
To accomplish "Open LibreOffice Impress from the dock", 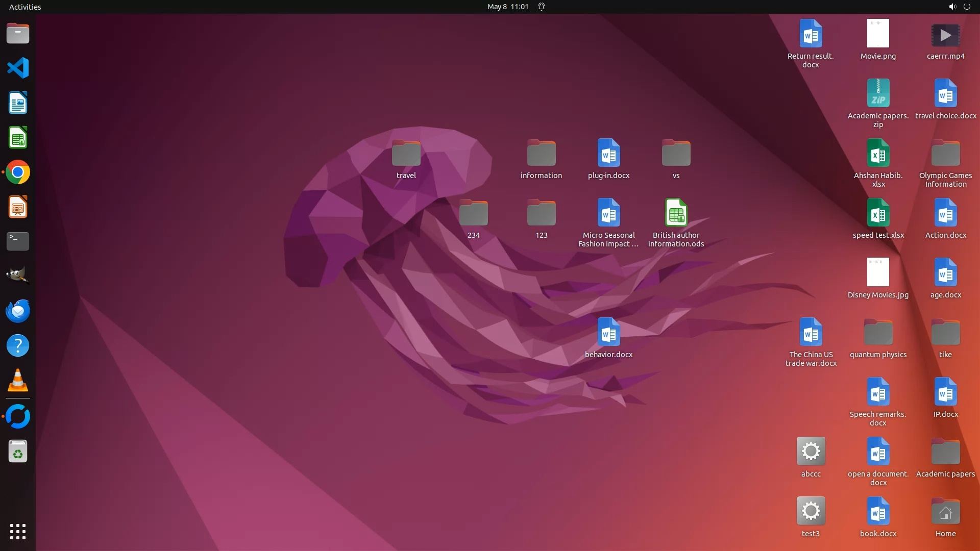I will pyautogui.click(x=18, y=207).
